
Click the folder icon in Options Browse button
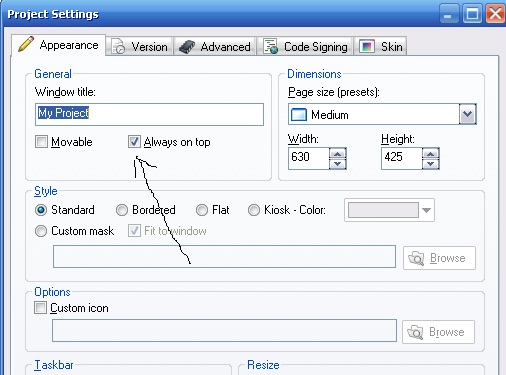pos(415,332)
